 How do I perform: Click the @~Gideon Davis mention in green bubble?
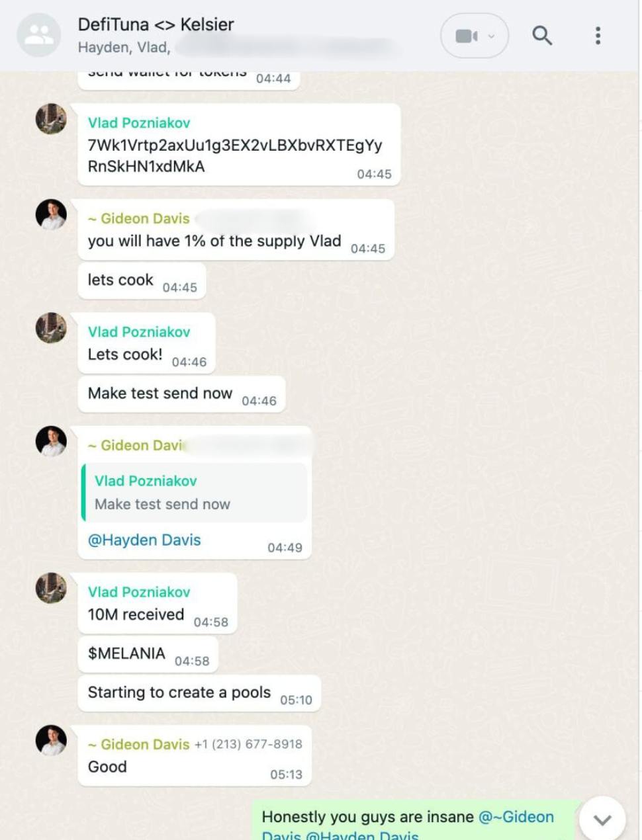point(516,817)
